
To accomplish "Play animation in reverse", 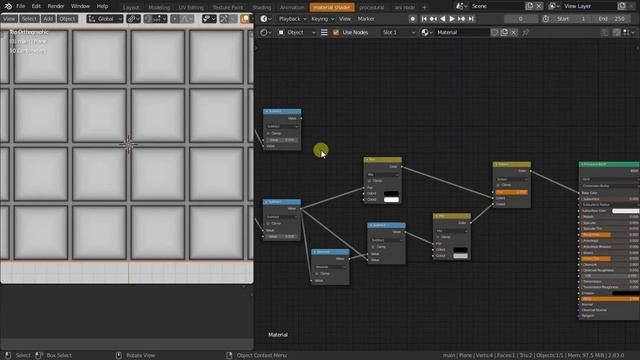I will 443,19.
